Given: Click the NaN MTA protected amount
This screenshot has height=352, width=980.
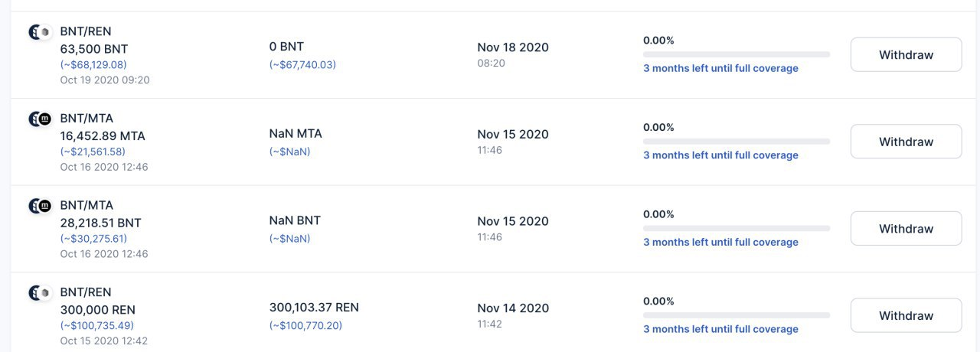Looking at the screenshot, I should click(296, 134).
